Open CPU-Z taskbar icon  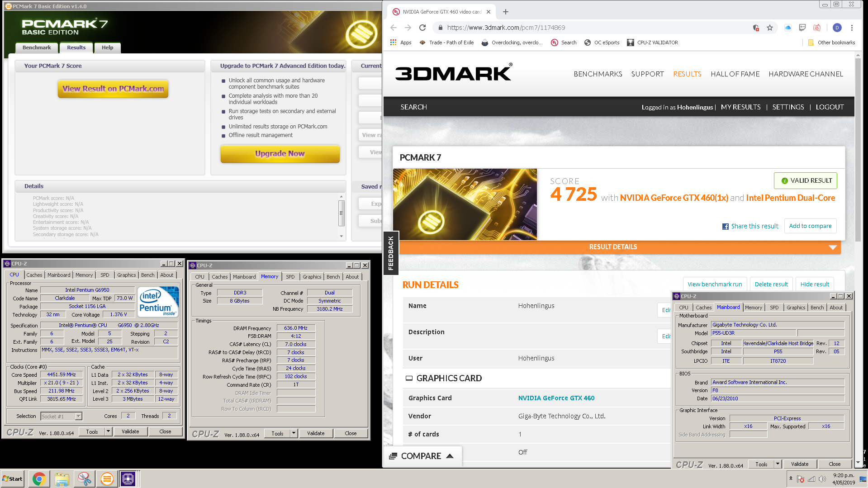(128, 479)
